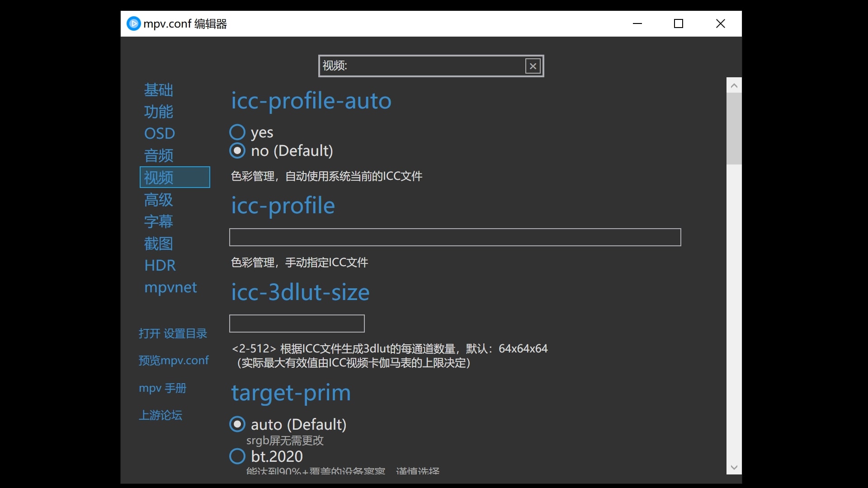
Task: Clear the search box with the X icon
Action: 533,66
